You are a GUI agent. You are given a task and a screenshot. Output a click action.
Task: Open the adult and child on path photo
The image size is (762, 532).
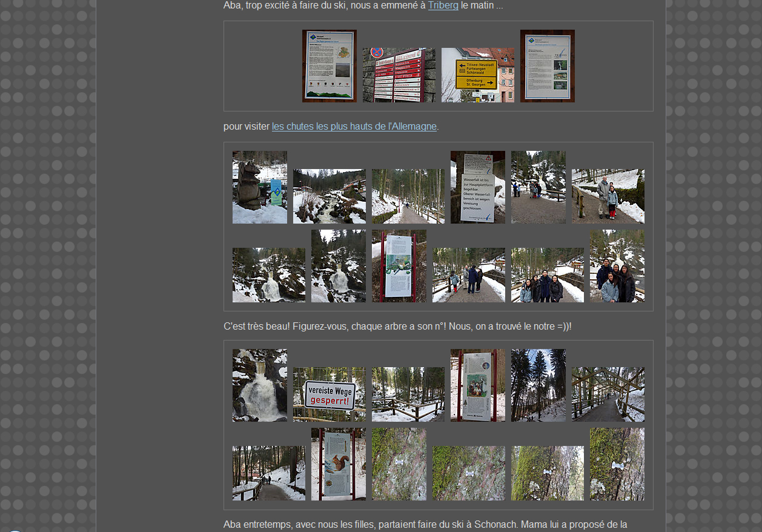click(x=608, y=196)
